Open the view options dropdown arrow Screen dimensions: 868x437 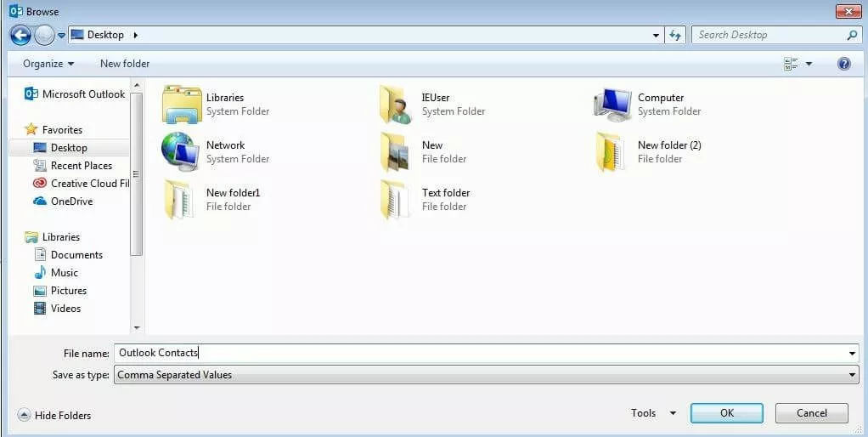click(809, 64)
